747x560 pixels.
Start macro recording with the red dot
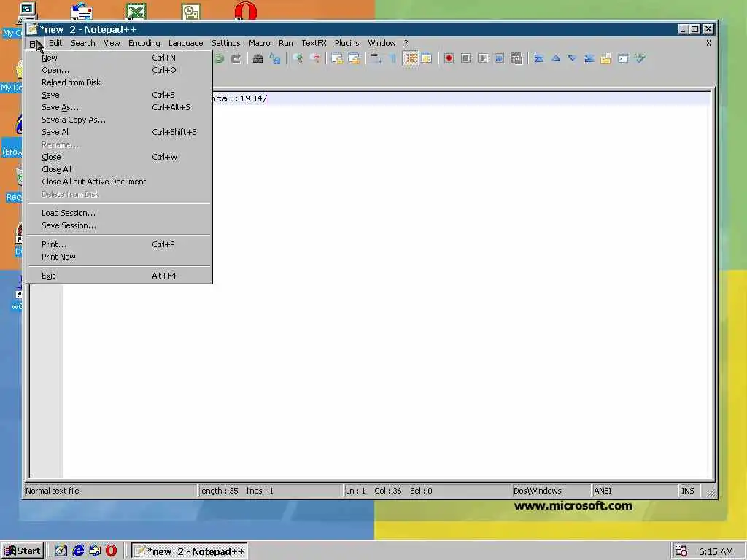[x=449, y=58]
